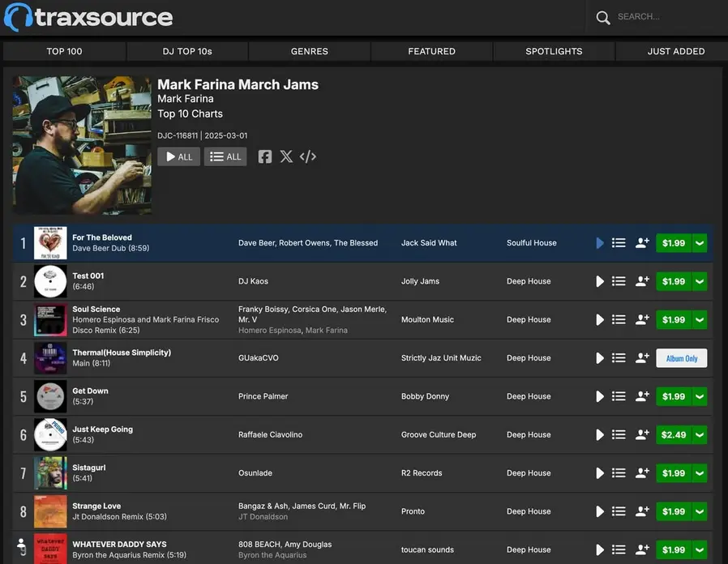Expand price options for Get Down
The image size is (728, 564).
coord(700,396)
